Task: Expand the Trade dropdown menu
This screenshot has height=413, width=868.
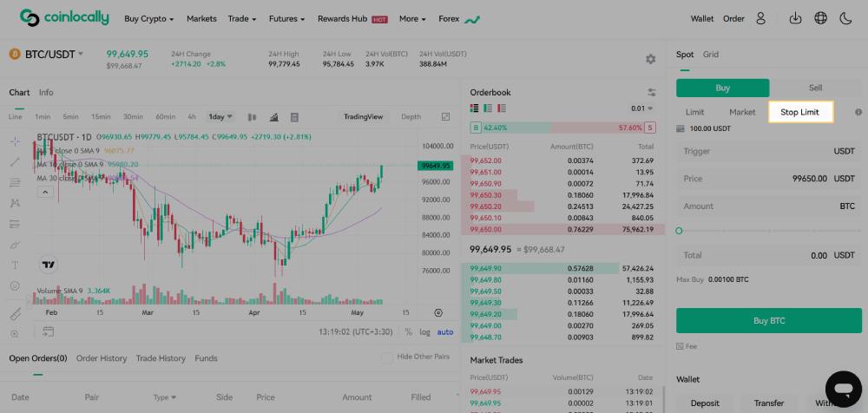Action: click(x=242, y=18)
